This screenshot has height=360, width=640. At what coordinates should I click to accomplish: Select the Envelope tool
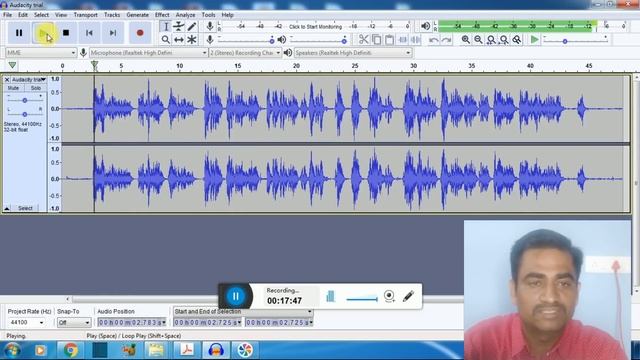[x=178, y=27]
